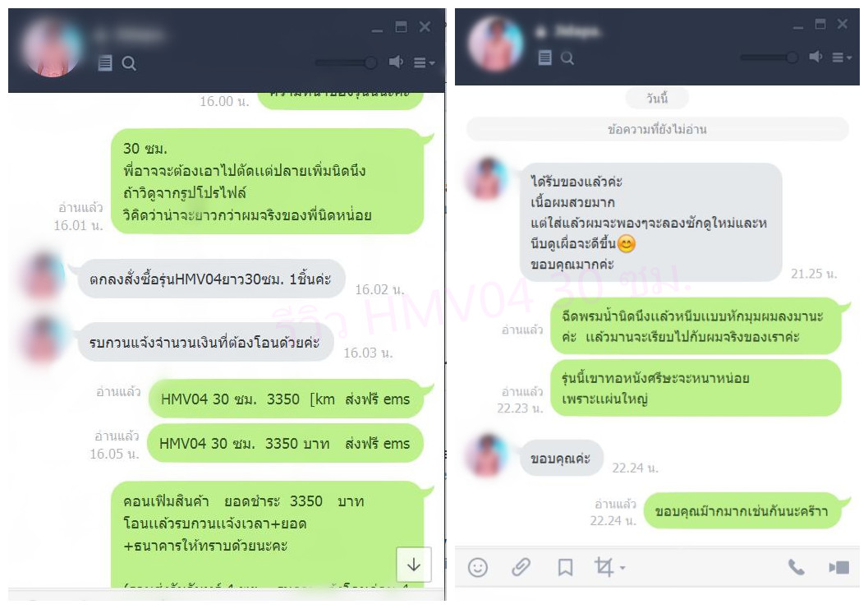Toggle speaker mute in right chat header
868x609 pixels.
pos(815,56)
